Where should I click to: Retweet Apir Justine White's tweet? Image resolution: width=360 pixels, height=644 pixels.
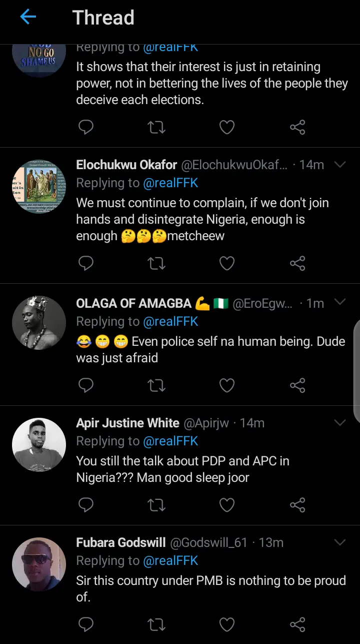point(157,505)
